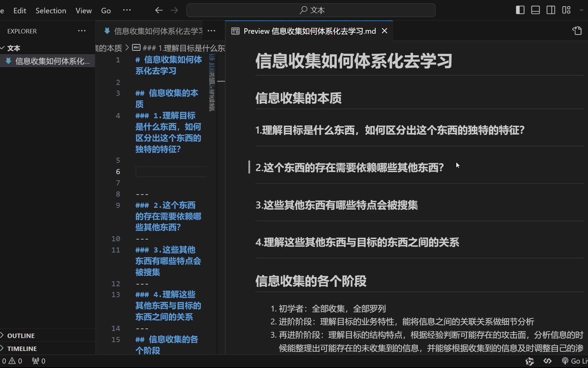Viewport: 588px width, 368px height.
Task: Toggle the primary side bar layout icon
Action: pos(520,10)
